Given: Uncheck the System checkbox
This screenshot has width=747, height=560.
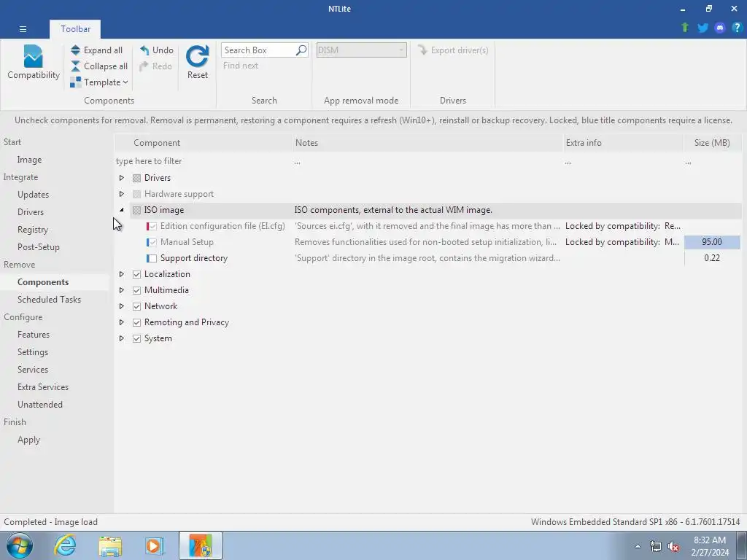Looking at the screenshot, I should point(136,338).
